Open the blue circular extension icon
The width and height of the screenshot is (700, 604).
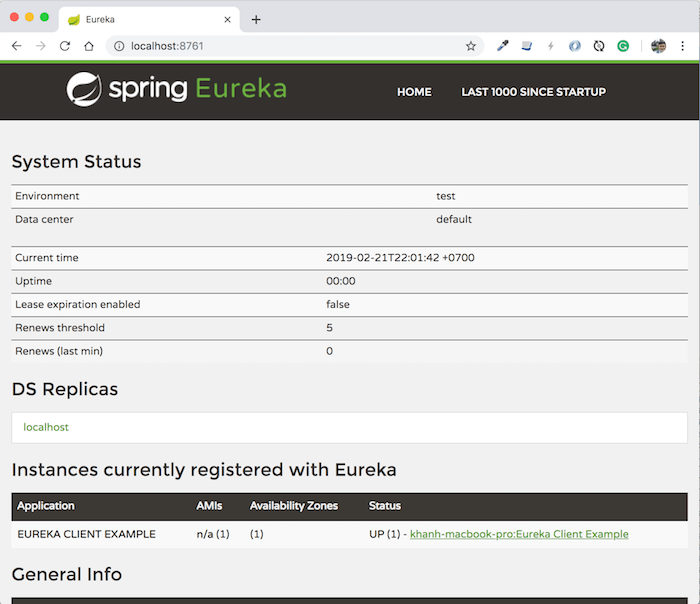coord(575,46)
